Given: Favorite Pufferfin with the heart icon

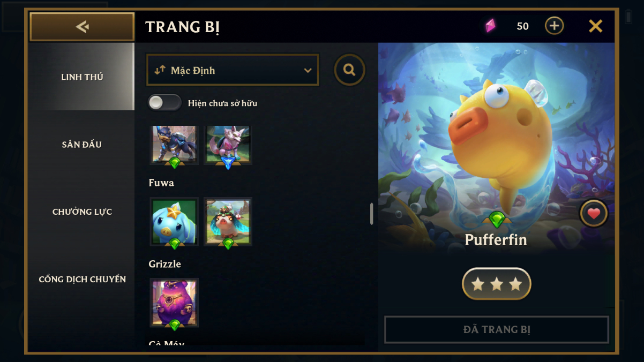Looking at the screenshot, I should pos(594,214).
